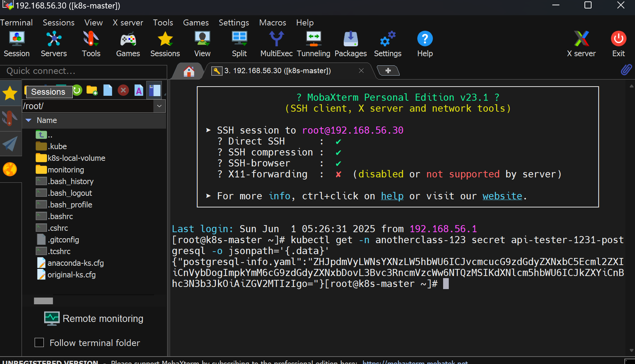
Task: Open the Terminal menu
Action: pos(16,23)
